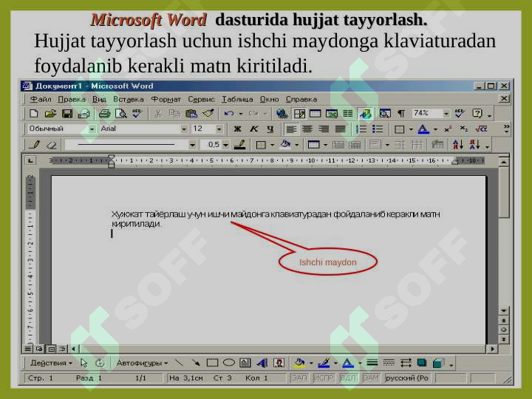Insert a hyperlink with globe icon
The height and width of the screenshot is (399, 532).
[x=282, y=113]
